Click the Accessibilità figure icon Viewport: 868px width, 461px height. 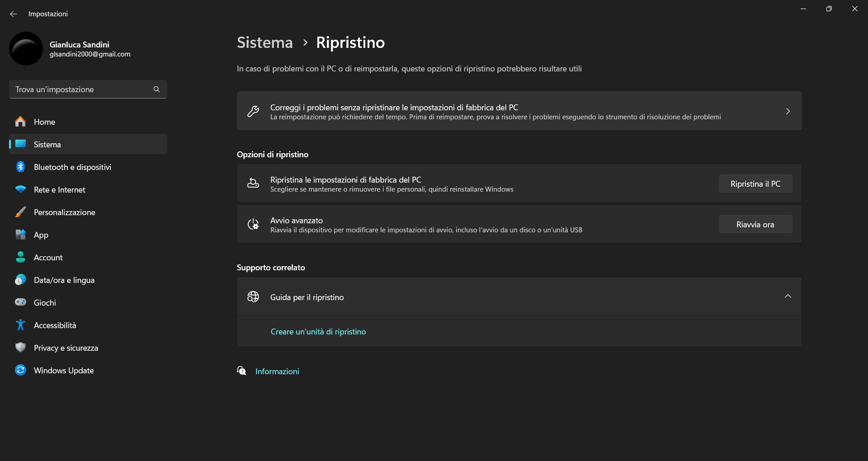tap(20, 325)
